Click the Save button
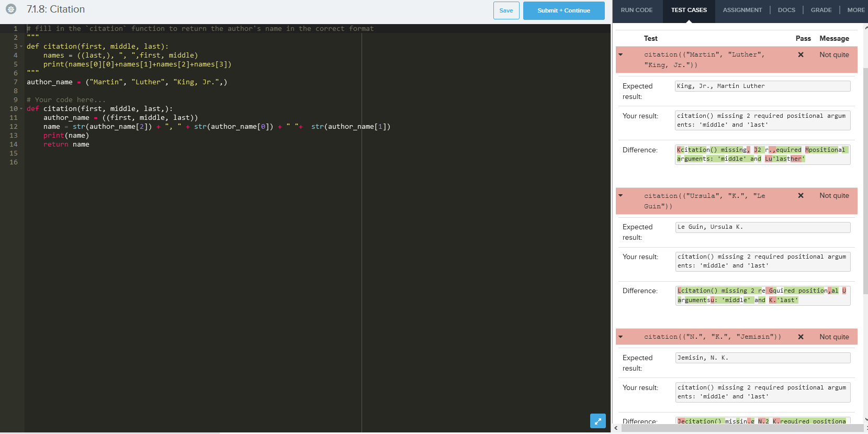 click(x=506, y=10)
